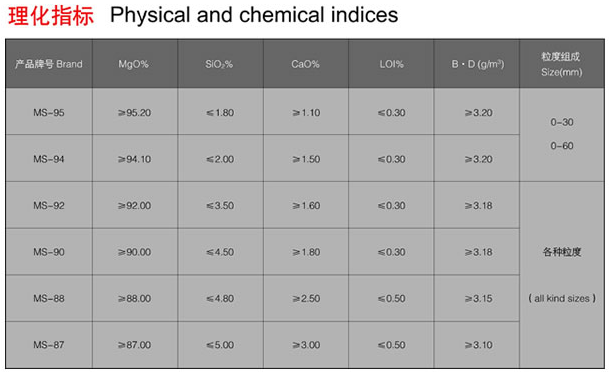Select the B·D (g/m³) header
This screenshot has width=616, height=373.
coord(478,64)
